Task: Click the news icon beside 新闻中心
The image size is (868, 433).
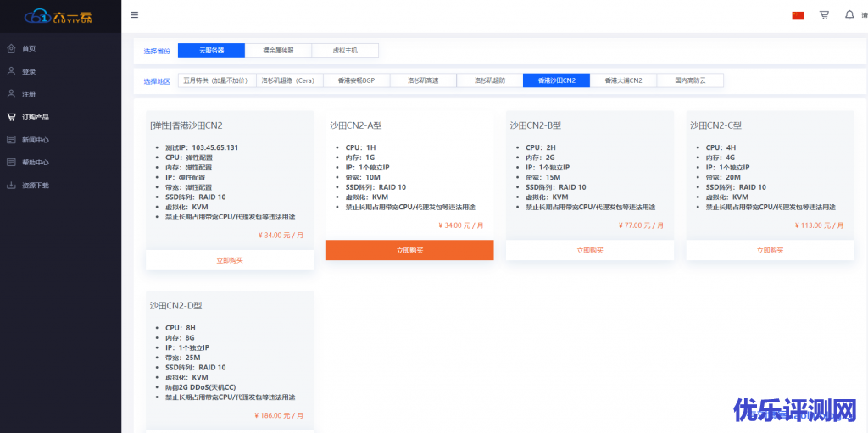Action: click(x=11, y=139)
